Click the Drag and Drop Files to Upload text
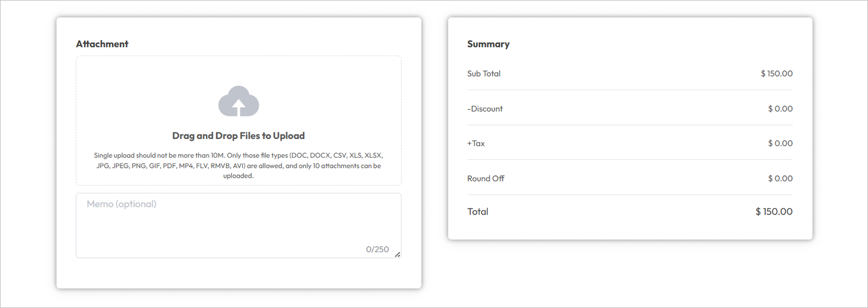This screenshot has width=868, height=308. [x=238, y=136]
